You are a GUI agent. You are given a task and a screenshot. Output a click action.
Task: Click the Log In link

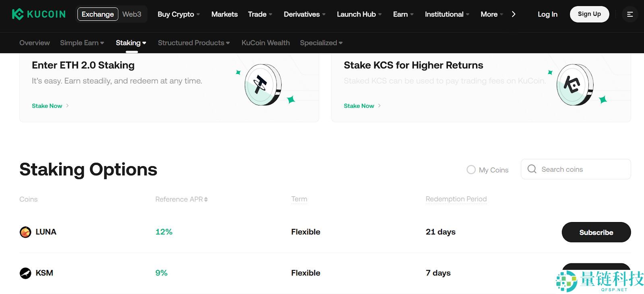(547, 14)
